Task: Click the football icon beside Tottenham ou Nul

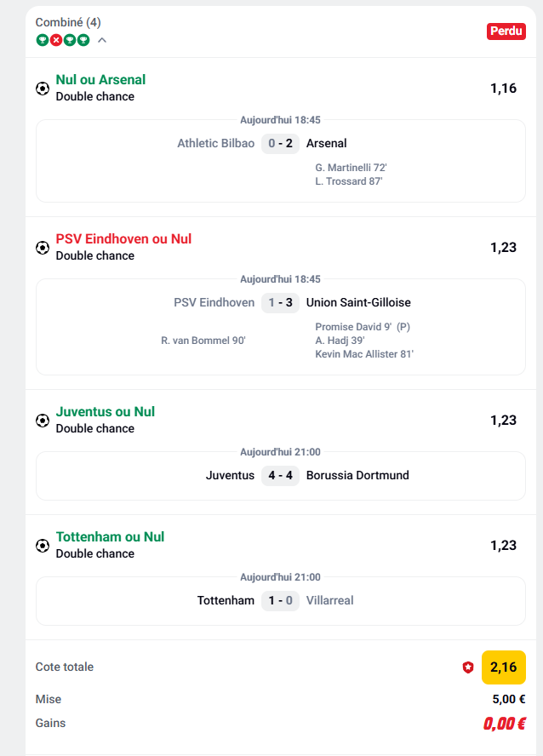Action: tap(43, 546)
